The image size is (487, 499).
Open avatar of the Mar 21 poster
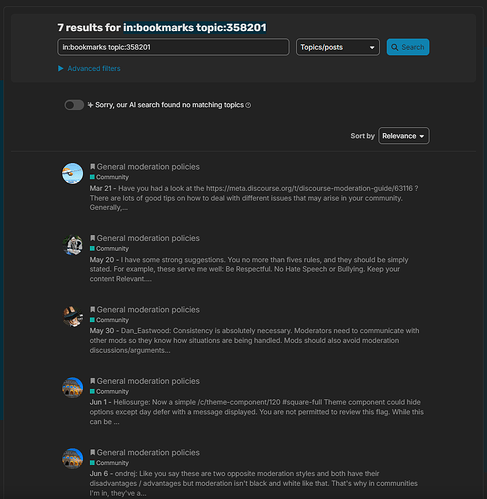point(72,173)
